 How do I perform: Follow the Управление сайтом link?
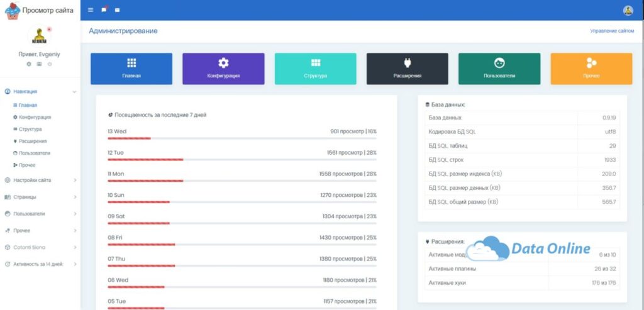tap(612, 31)
